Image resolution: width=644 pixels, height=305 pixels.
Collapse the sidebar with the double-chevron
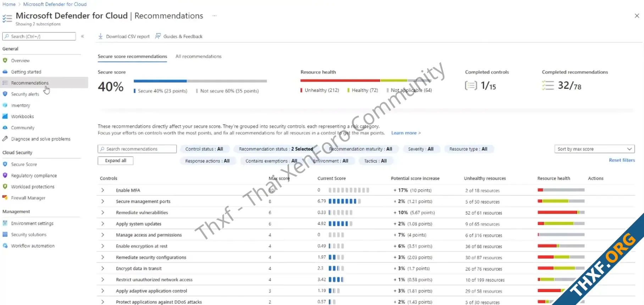pyautogui.click(x=82, y=36)
